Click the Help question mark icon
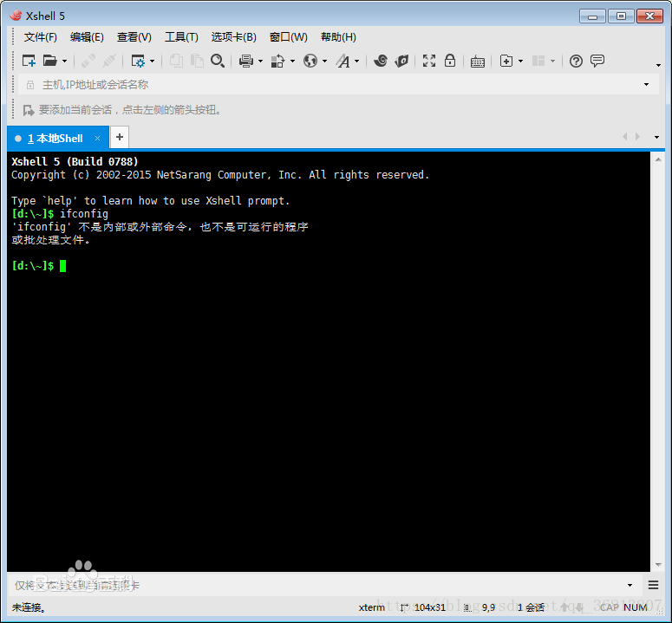672x623 pixels. pyautogui.click(x=576, y=62)
